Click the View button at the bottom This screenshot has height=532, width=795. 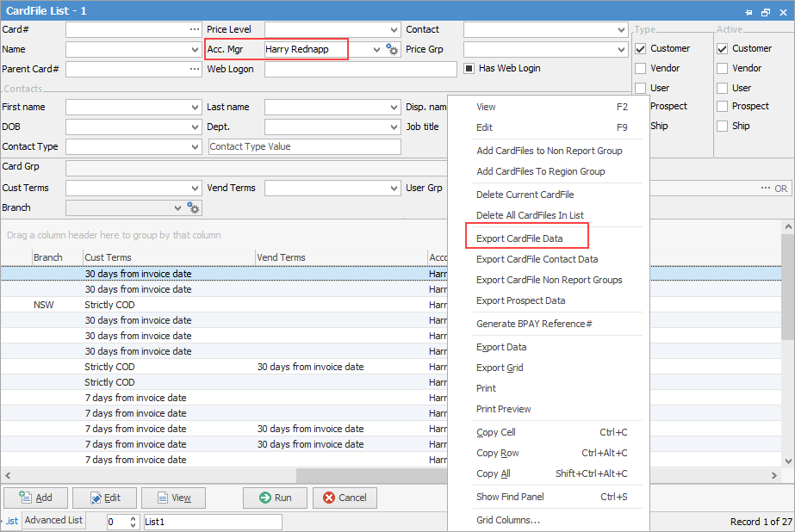coord(173,498)
